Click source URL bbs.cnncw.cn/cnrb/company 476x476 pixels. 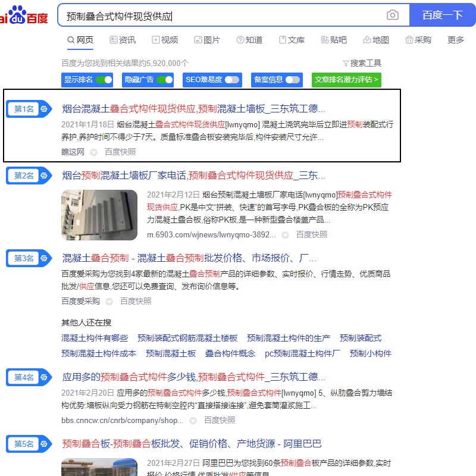click(x=123, y=421)
